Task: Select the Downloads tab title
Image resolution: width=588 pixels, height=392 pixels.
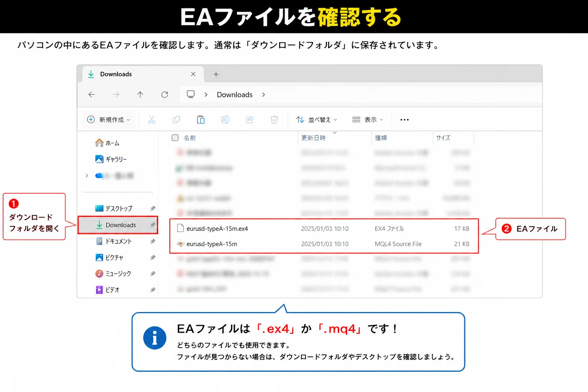Action: [x=116, y=74]
